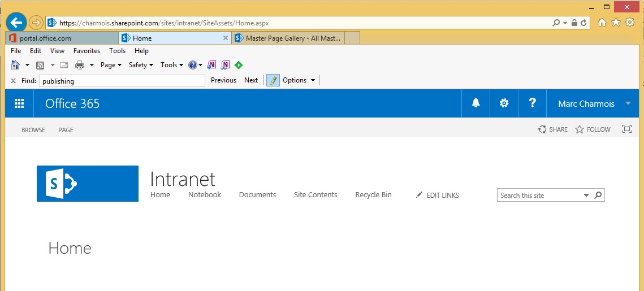Click the RSS feeds icon
Screen dimensions: 644x291
coord(40,65)
